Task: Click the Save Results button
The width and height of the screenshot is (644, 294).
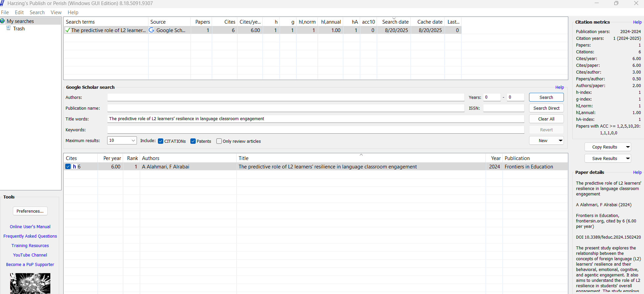Action: [x=604, y=158]
